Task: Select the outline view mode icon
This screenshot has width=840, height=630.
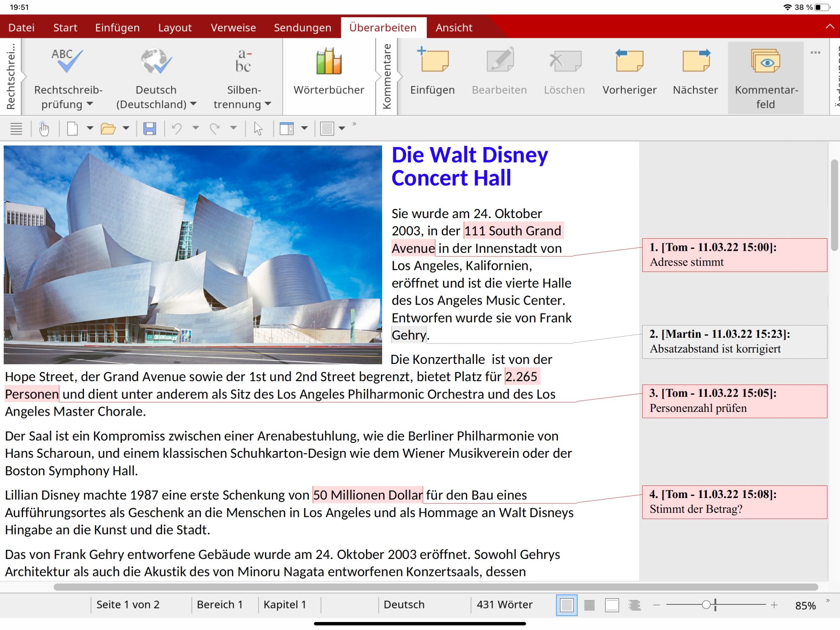Action: pos(635,605)
